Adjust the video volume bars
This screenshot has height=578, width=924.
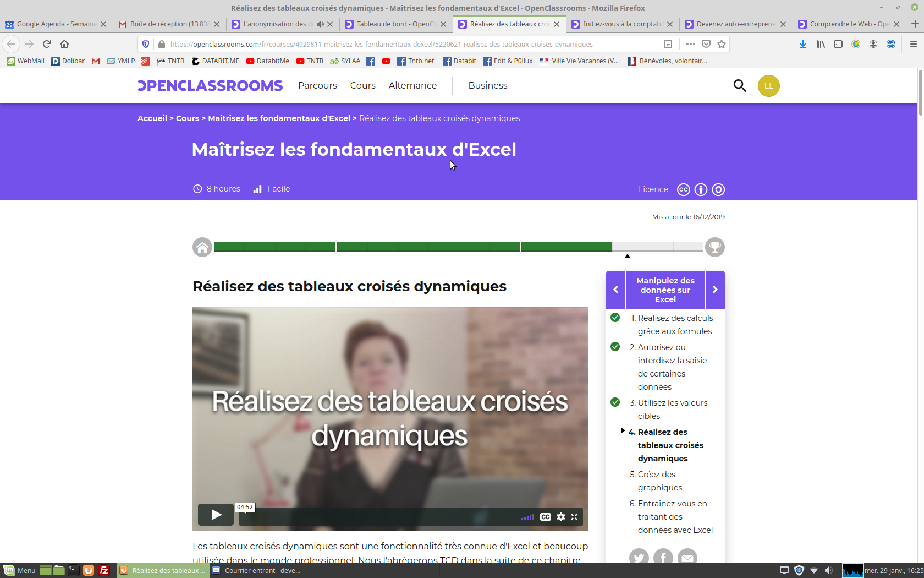point(527,517)
